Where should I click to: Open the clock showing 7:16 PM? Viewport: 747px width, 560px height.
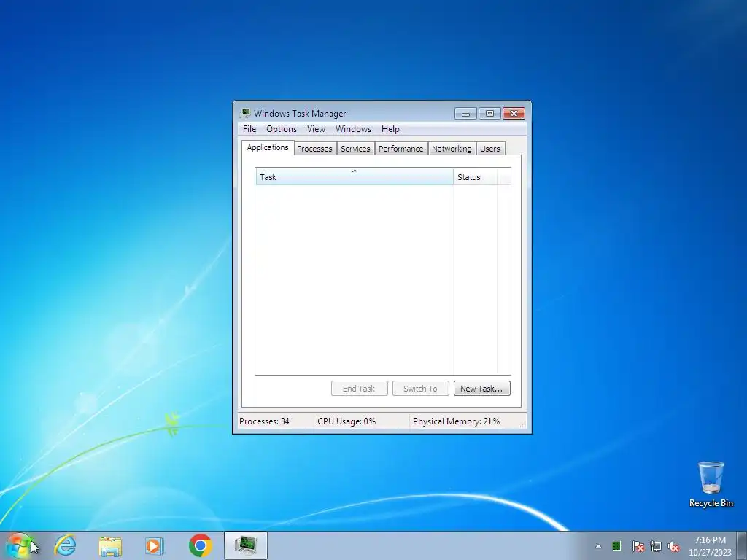[710, 545]
